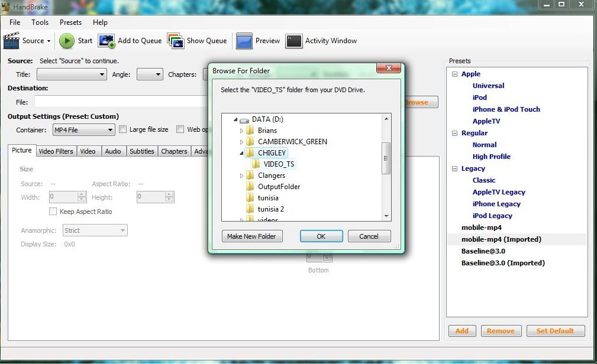Open the Tools menu

(x=40, y=22)
